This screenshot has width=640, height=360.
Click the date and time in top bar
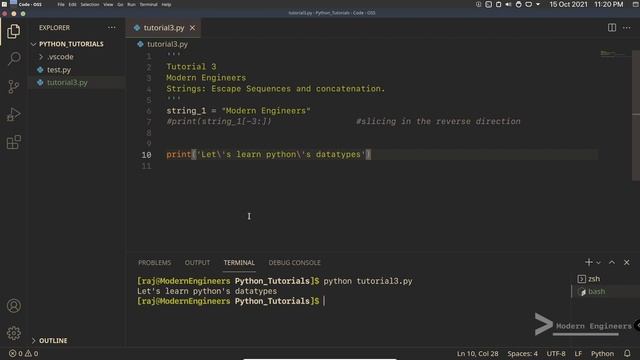click(586, 4)
